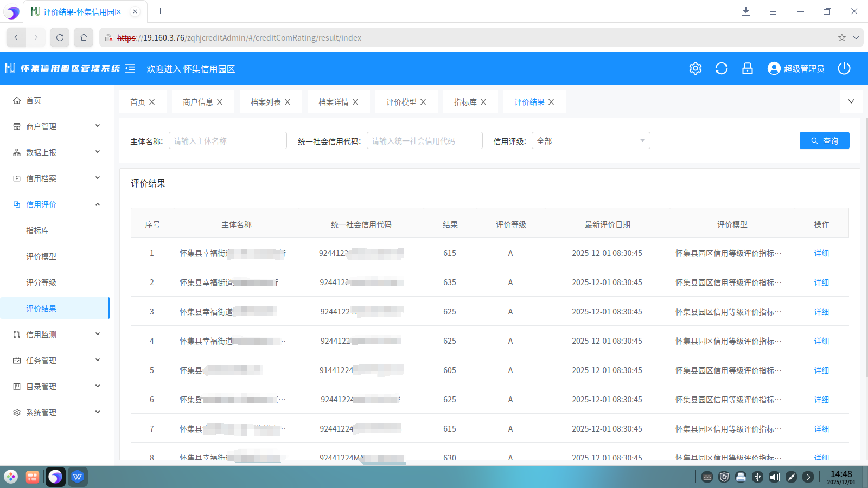Click the 统一社会信用代码 input field
The height and width of the screenshot is (488, 868).
pos(424,141)
